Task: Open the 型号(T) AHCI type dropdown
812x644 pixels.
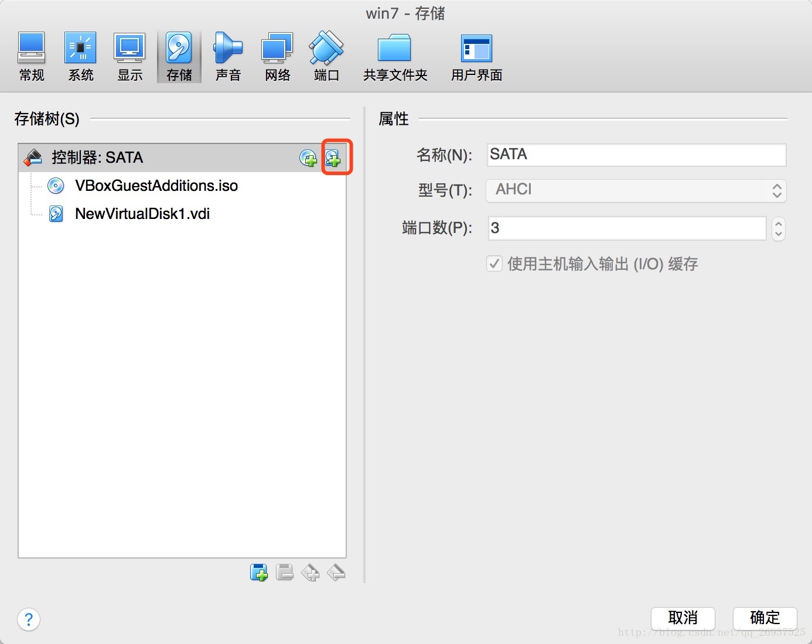Action: pos(636,190)
